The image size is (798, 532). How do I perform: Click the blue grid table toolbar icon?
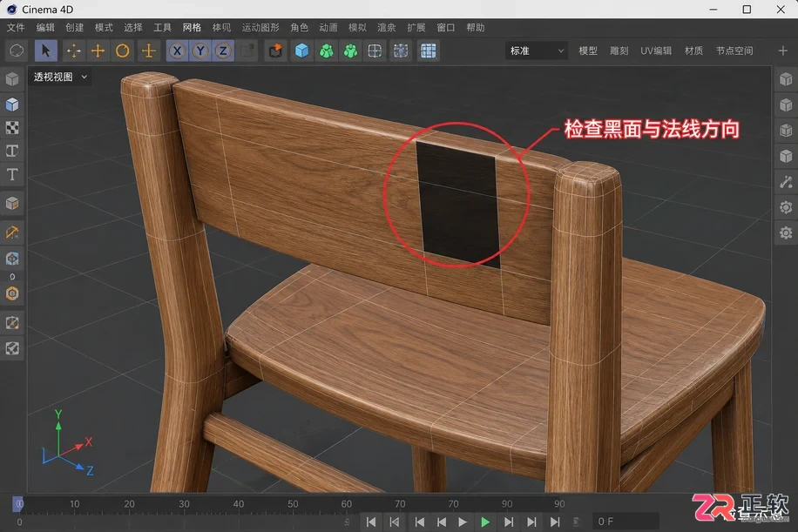[x=429, y=51]
